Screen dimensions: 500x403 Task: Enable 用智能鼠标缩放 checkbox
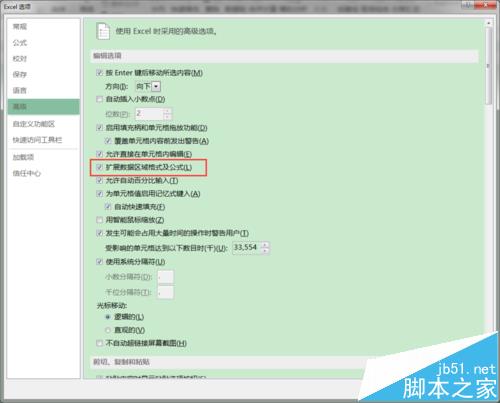click(99, 220)
